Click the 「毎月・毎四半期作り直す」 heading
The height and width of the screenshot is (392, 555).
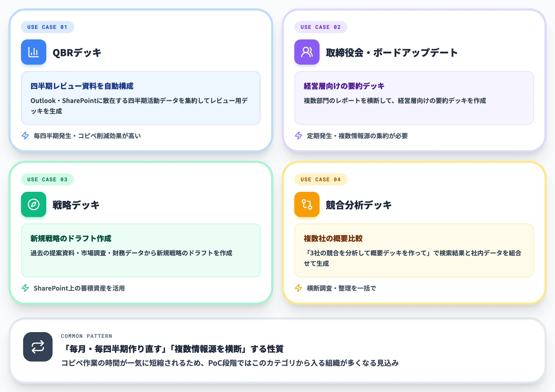pos(172,349)
